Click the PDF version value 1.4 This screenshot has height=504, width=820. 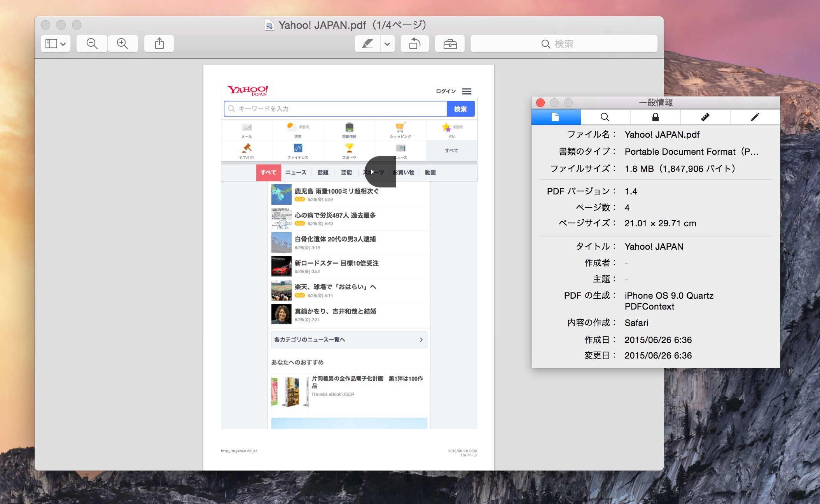tap(631, 191)
